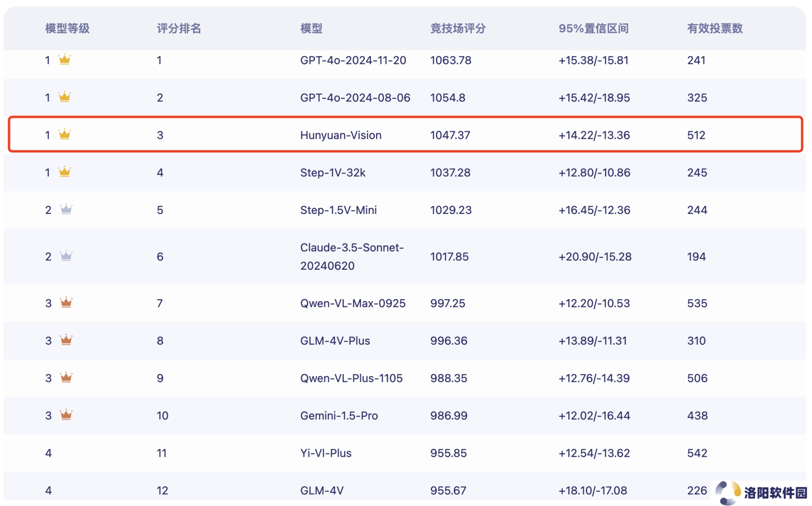
Task: Click the 竞技场评分 column header
Action: coord(458,28)
